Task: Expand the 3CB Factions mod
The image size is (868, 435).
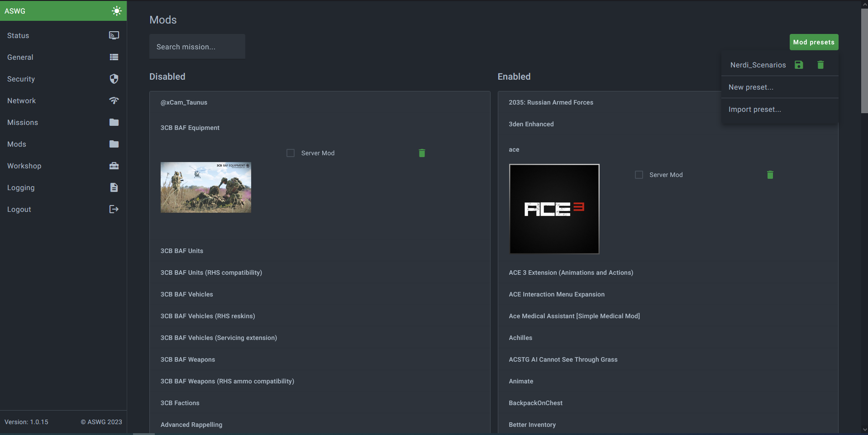Action: pyautogui.click(x=320, y=403)
